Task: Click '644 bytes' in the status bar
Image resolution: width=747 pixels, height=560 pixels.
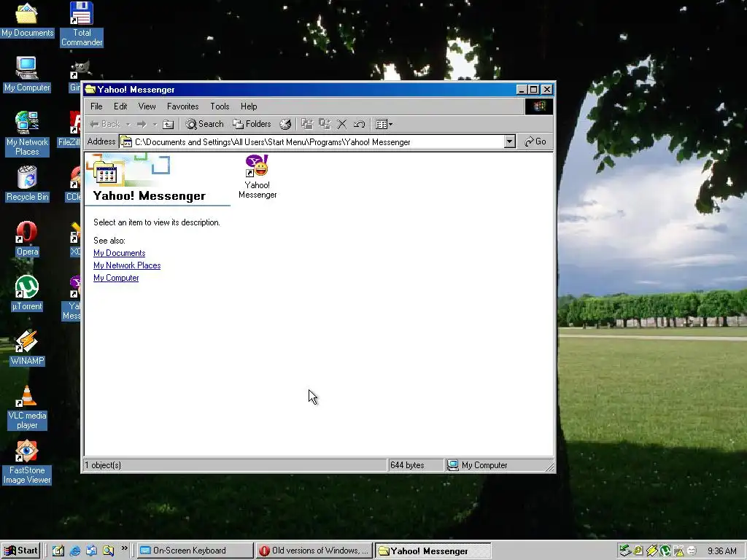Action: tap(407, 465)
